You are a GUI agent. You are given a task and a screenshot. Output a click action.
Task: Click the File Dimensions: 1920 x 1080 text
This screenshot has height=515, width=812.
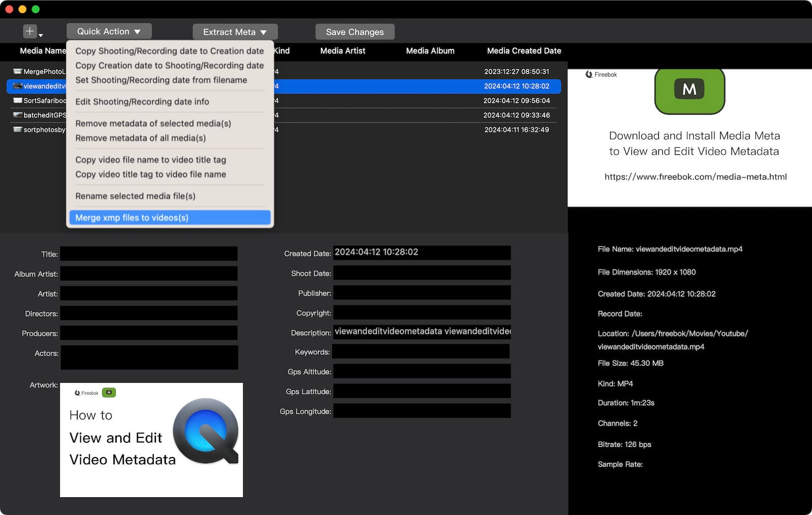[x=647, y=272]
